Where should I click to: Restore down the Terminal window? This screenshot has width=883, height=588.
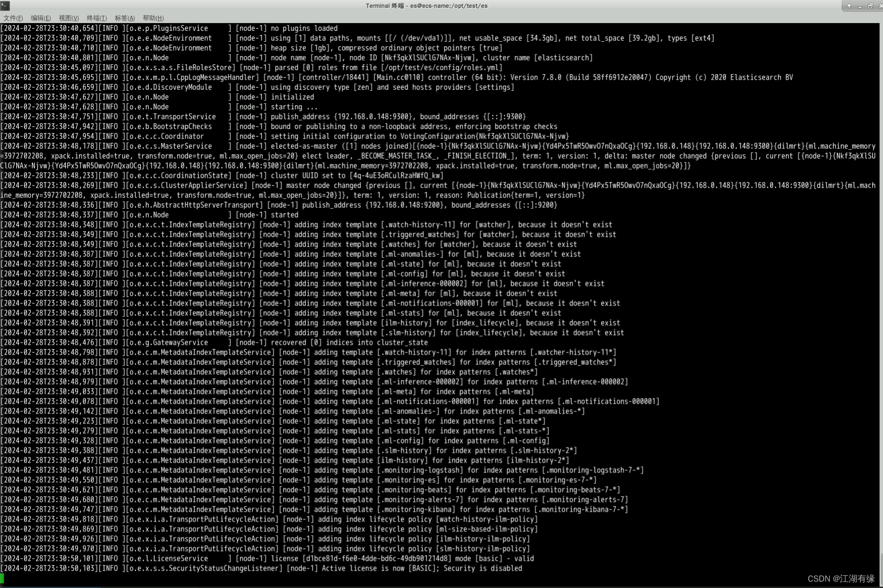click(870, 6)
